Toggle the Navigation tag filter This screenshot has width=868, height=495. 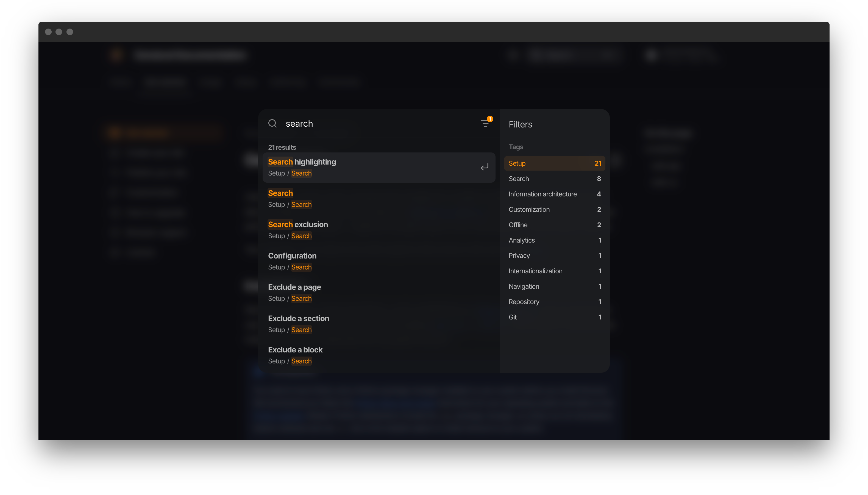tap(554, 286)
